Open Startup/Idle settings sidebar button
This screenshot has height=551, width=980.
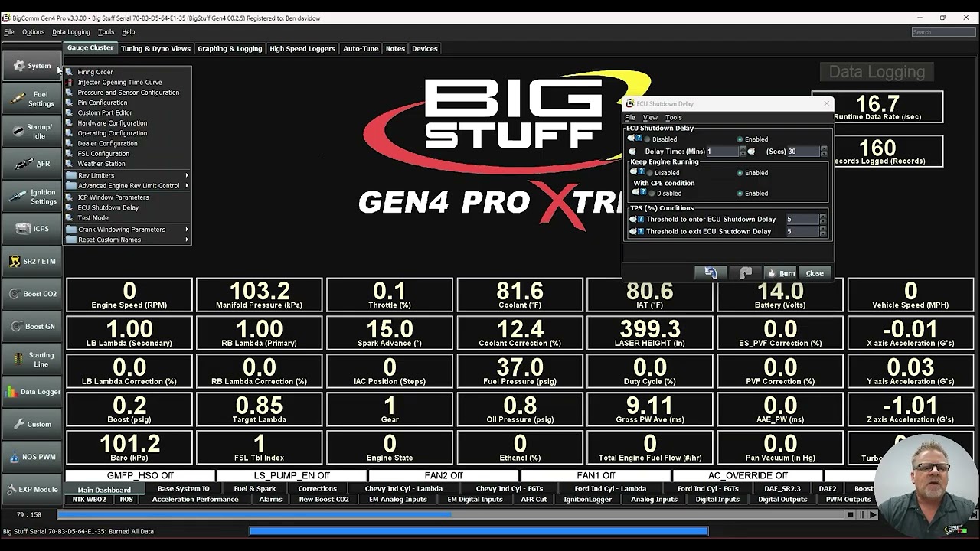[x=32, y=131]
